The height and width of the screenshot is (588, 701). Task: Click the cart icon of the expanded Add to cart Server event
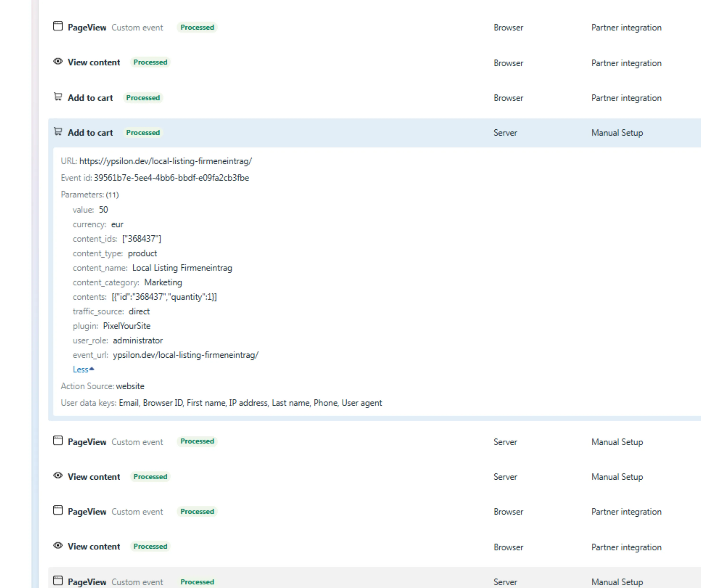coord(58,132)
